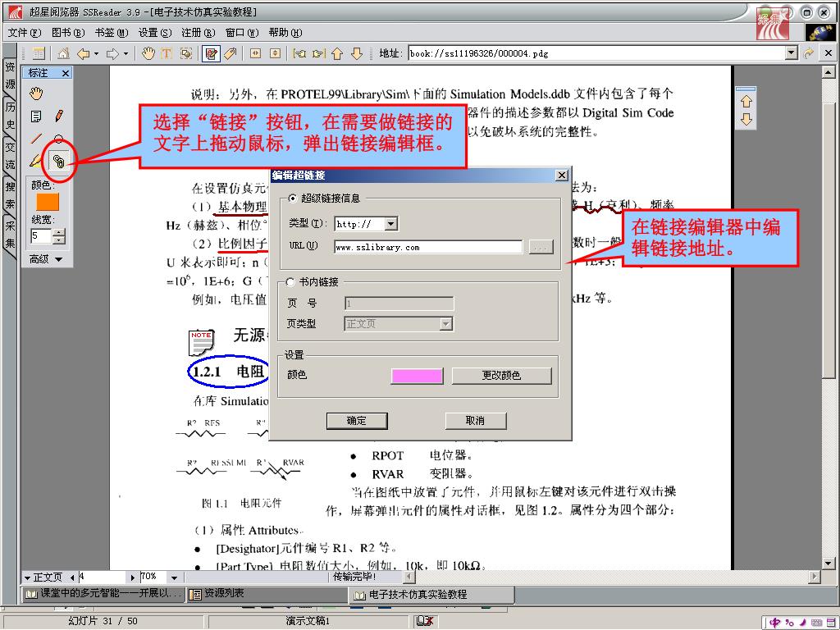
Task: Click the right-pointing hand page icon
Action: coord(319,53)
